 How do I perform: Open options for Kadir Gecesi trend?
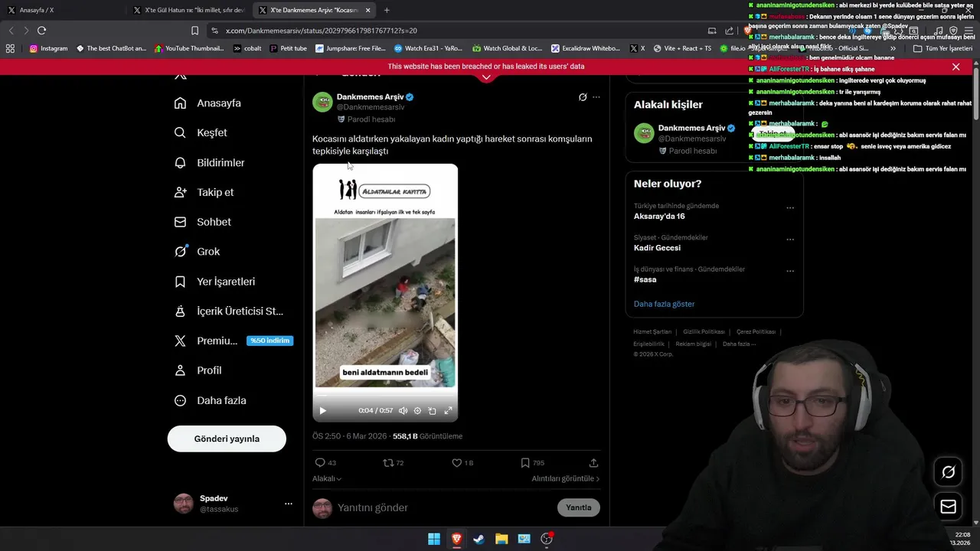790,240
